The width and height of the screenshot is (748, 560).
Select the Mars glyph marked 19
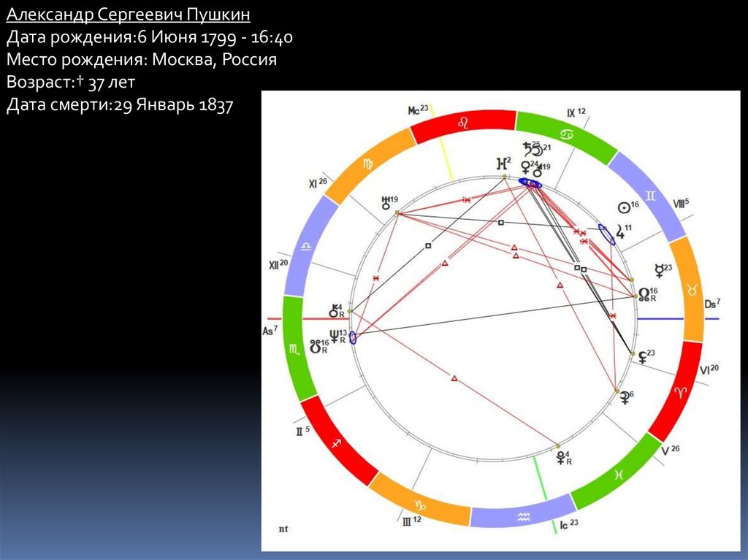pyautogui.click(x=537, y=171)
